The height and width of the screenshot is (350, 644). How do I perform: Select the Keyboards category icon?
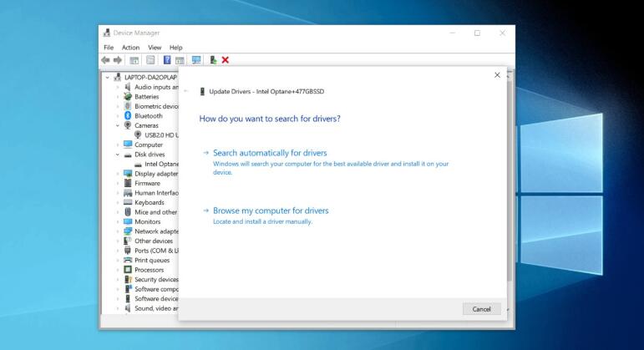point(128,202)
